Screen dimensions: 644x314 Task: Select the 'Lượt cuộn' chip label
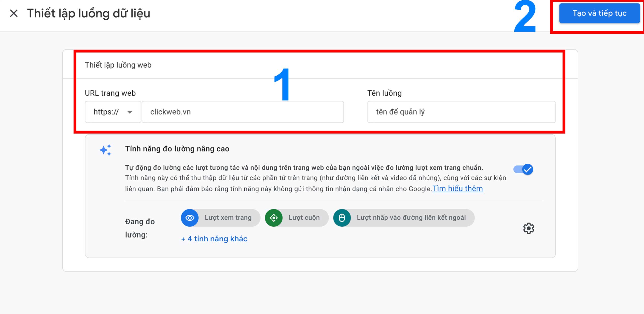coord(304,218)
